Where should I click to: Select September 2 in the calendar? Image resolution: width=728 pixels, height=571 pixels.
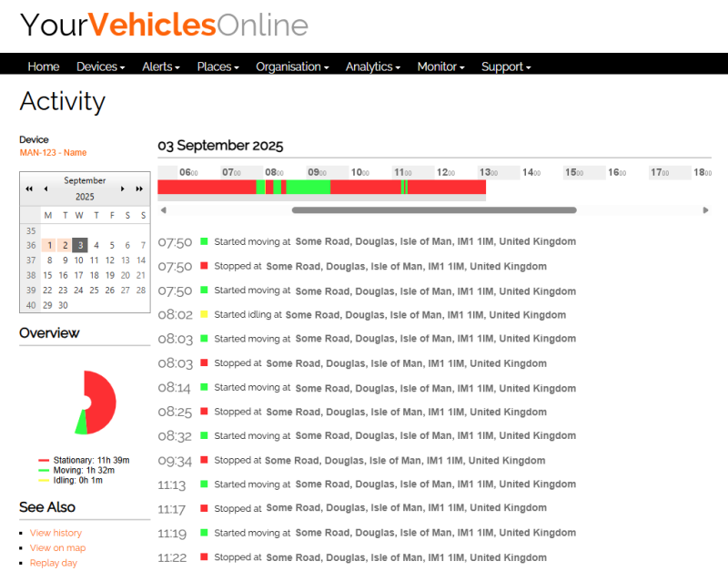64,245
